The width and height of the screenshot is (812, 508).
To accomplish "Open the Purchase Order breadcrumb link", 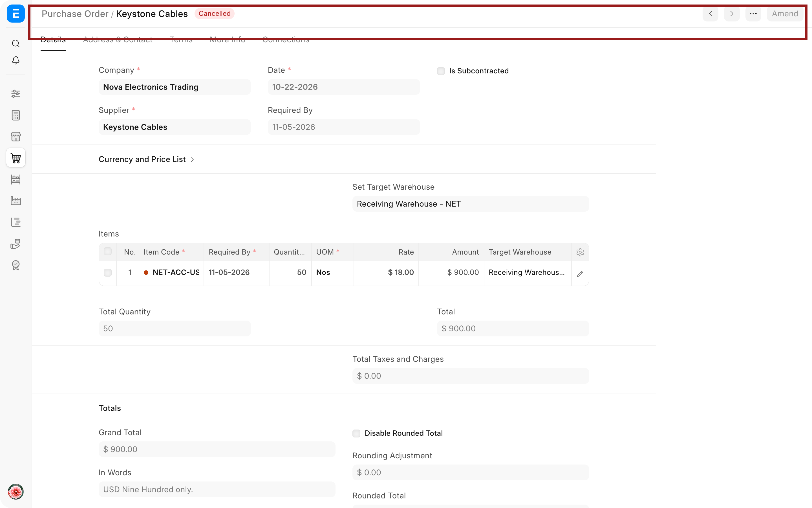I will point(75,14).
